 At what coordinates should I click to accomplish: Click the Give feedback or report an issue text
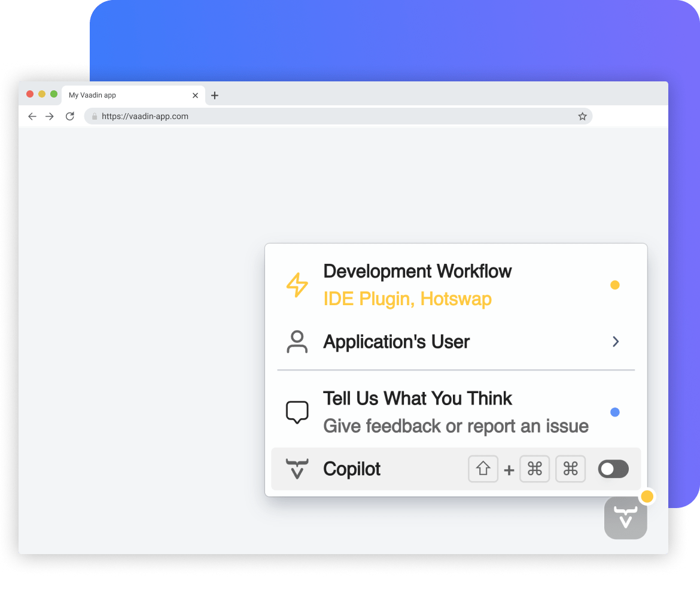coord(455,426)
